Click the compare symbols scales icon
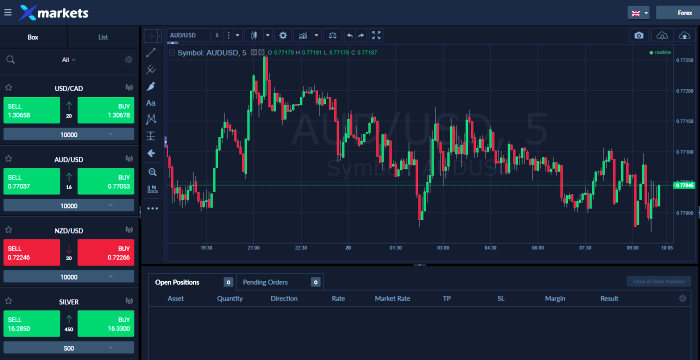 pos(332,35)
